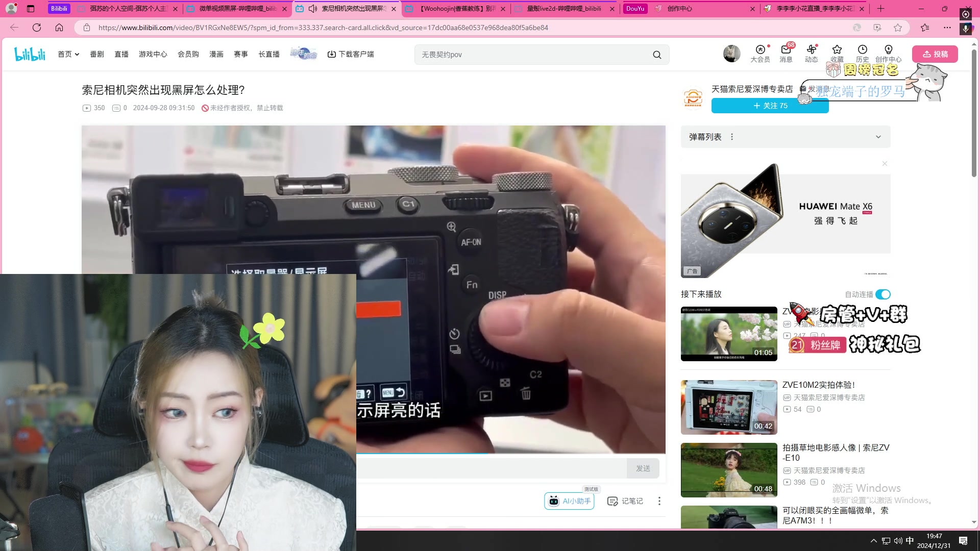This screenshot has height=551, width=980.
Task: Bookmark page with star icon
Action: 898,28
